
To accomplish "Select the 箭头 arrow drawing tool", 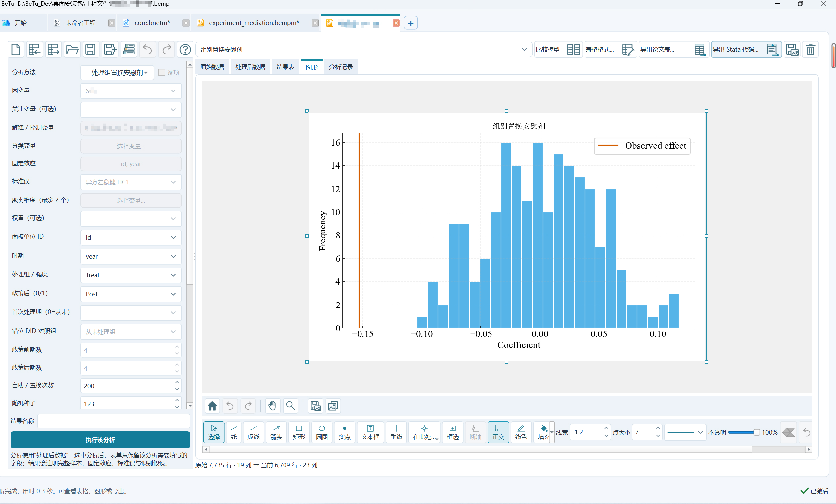I will coord(276,432).
